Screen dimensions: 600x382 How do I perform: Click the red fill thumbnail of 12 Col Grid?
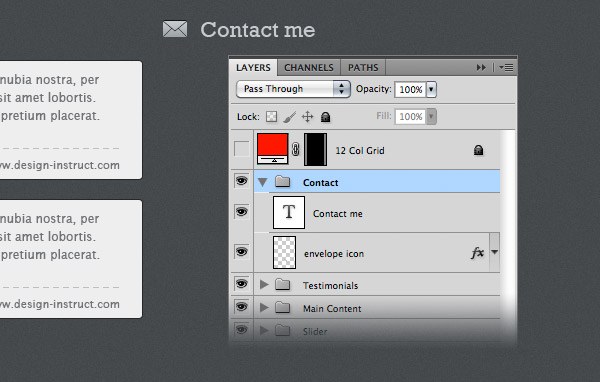272,149
